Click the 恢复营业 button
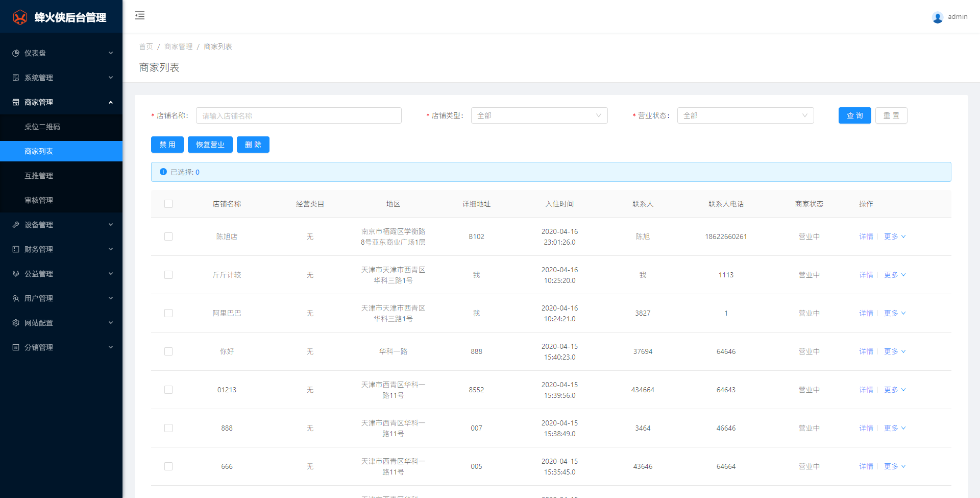The height and width of the screenshot is (498, 980). (x=210, y=145)
